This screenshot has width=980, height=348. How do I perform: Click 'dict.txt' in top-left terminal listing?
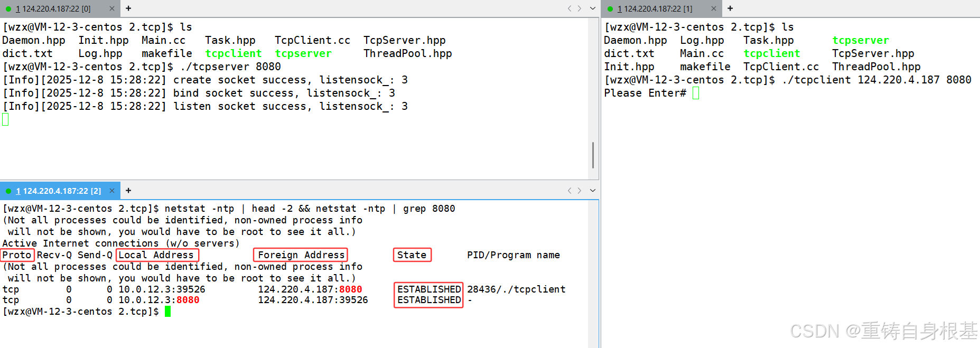[27, 53]
